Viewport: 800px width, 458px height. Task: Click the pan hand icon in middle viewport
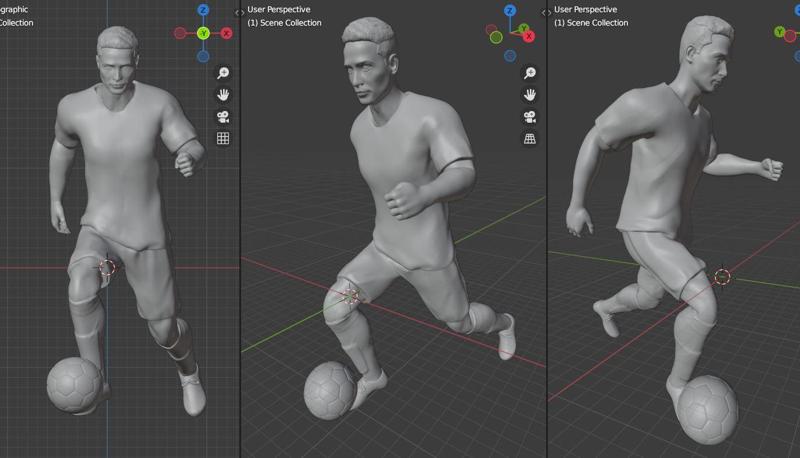click(530, 95)
